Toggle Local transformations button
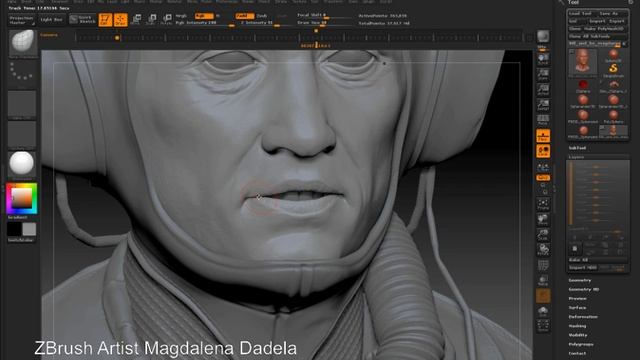Screen dimensions: 640x360 [543, 151]
